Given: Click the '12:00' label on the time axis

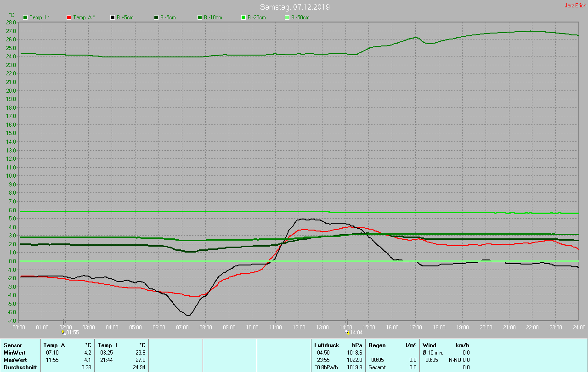Looking at the screenshot, I should (299, 327).
